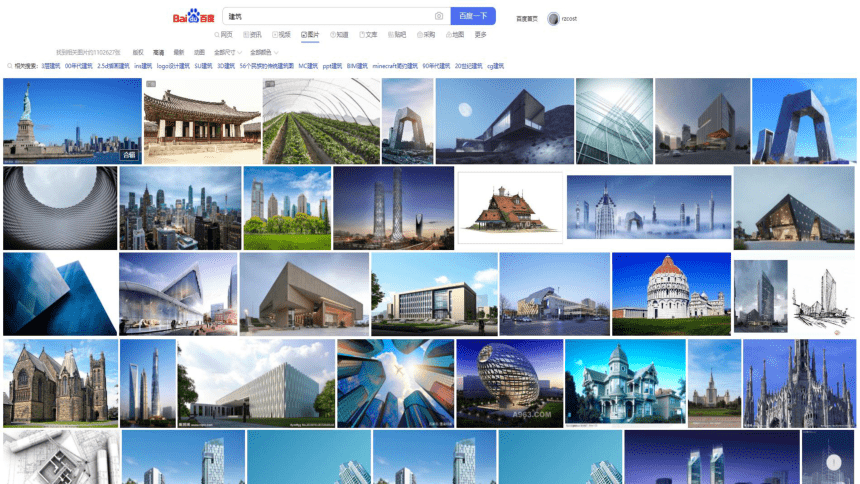860x484 pixels.
Task: Open the 合辑 badge on the Statue of Liberty image
Action: click(129, 155)
